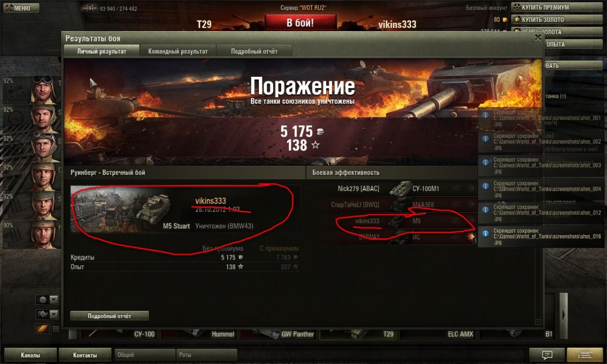Start a battle with В бой! button
This screenshot has width=607, height=364.
tap(300, 23)
